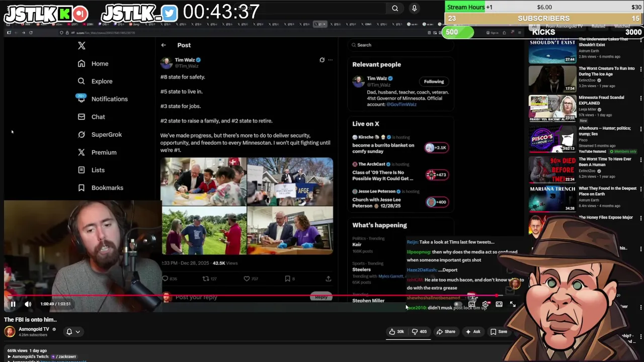Open video player settings gear
644x362 pixels.
point(485,304)
